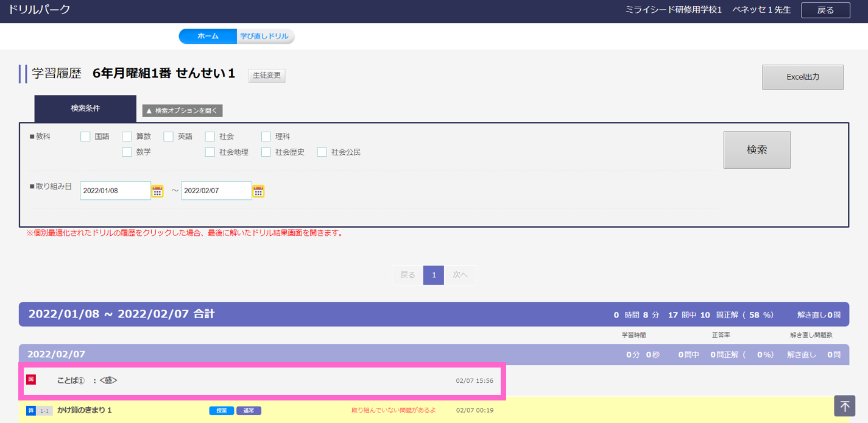Collapse the 検索オプションを開く expander
Image resolution: width=868 pixels, height=423 pixels.
pos(183,111)
